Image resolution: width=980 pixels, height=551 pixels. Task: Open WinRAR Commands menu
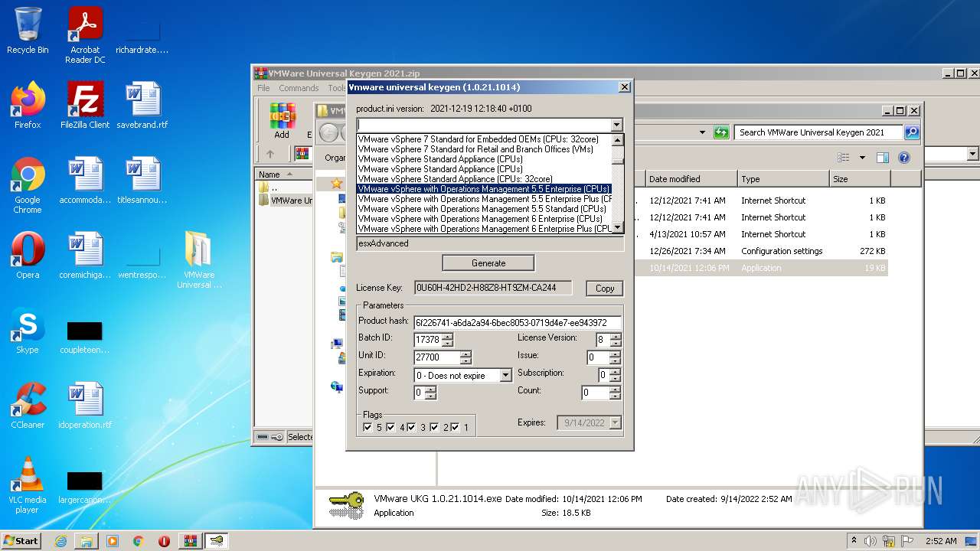[x=299, y=88]
